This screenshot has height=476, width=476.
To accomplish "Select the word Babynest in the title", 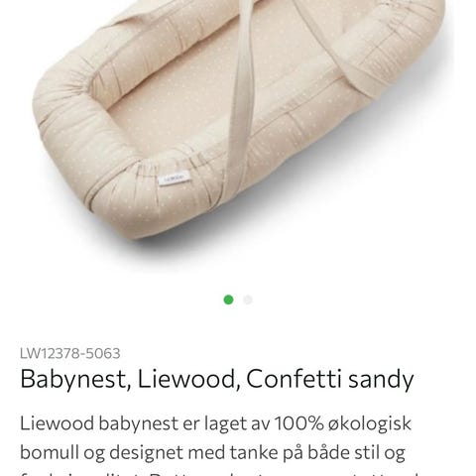I will pos(72,379).
